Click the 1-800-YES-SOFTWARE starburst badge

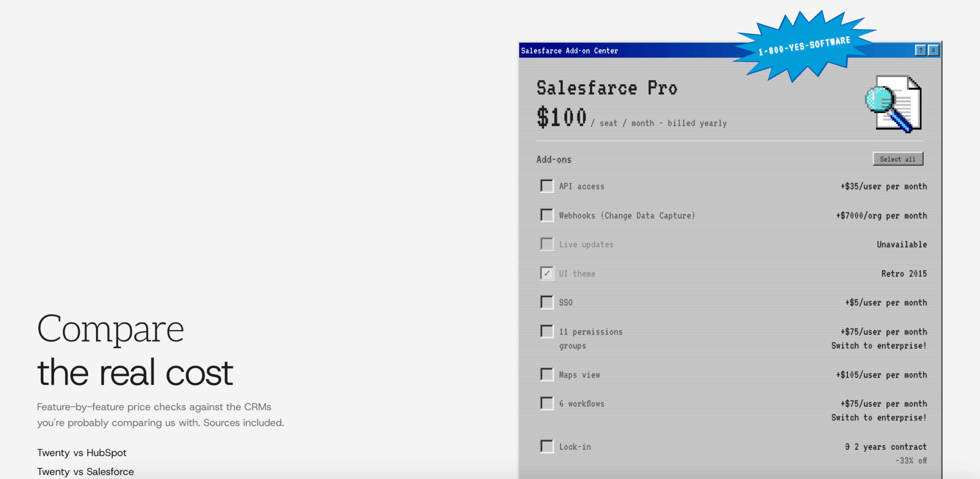point(805,46)
